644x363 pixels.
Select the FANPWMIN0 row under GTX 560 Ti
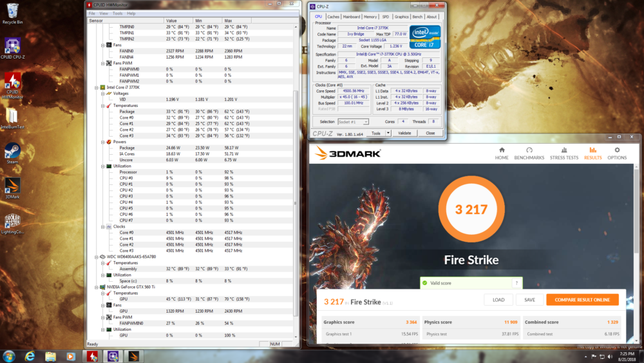pos(191,323)
